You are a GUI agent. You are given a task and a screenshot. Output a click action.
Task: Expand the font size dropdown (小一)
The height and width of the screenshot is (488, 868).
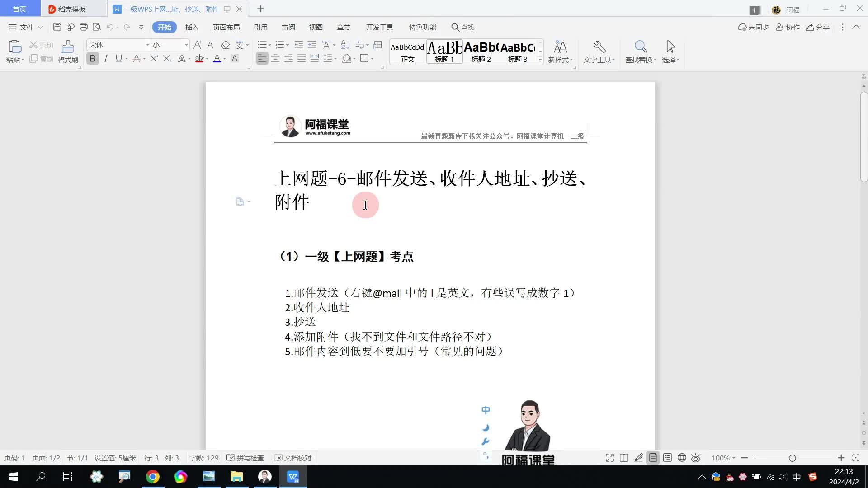pos(186,45)
